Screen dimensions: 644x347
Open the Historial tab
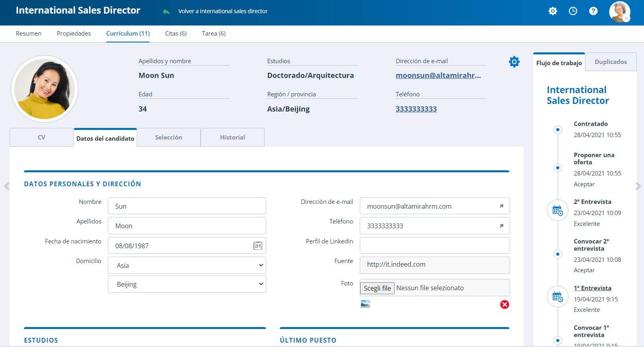pyautogui.click(x=232, y=137)
